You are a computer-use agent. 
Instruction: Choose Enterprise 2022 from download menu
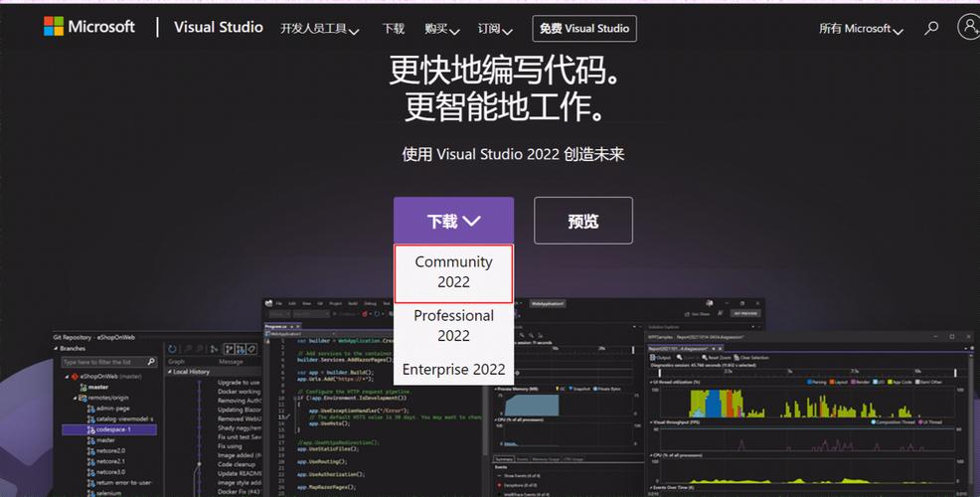pos(454,370)
